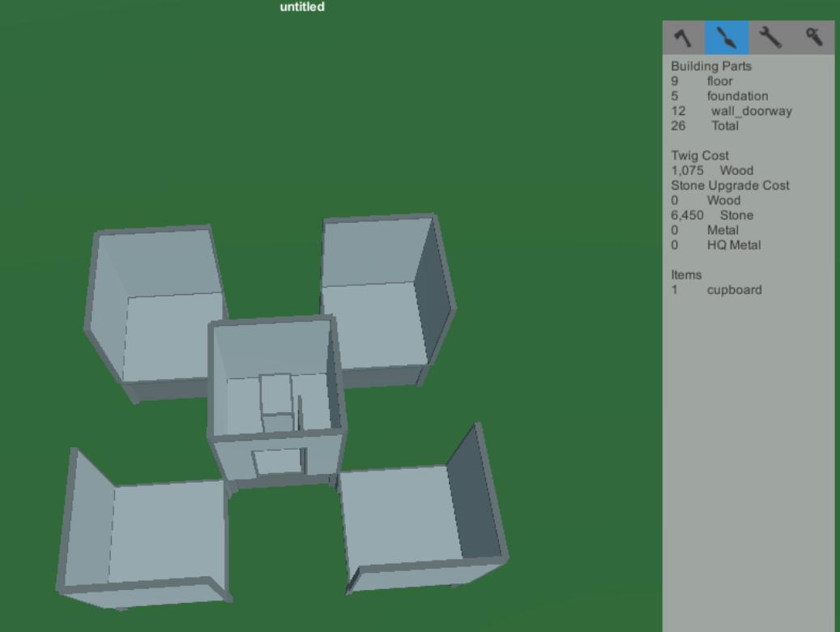Select the cupboard inside the center room

(x=277, y=402)
